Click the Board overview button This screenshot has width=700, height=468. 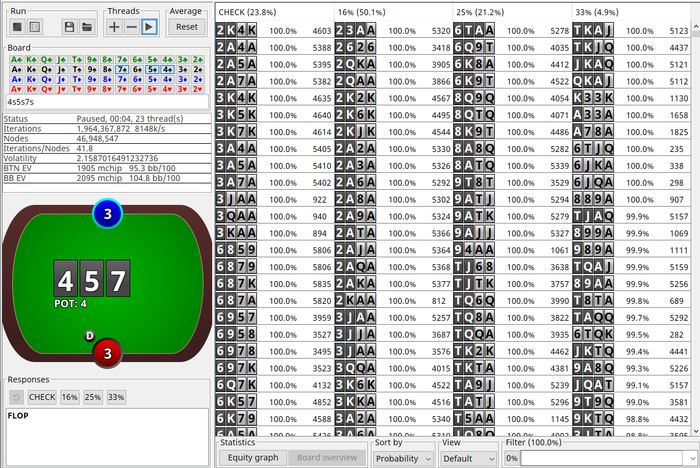[x=327, y=458]
